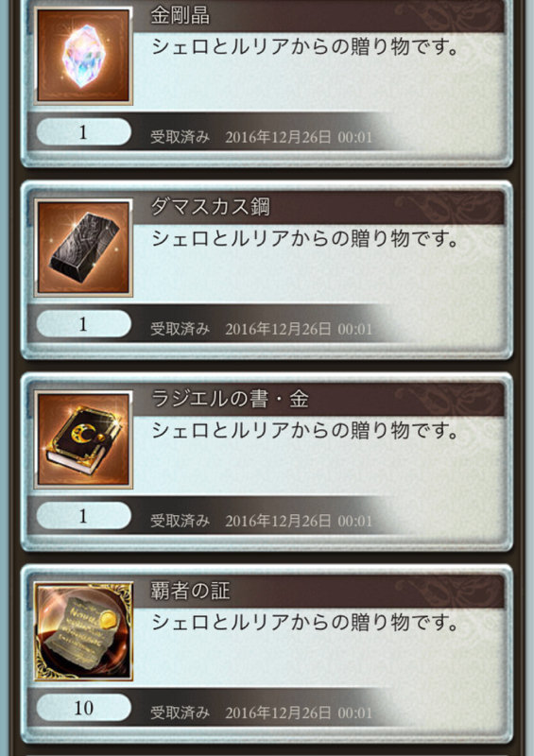Select the ラジエルの書・金 title header

point(230,399)
